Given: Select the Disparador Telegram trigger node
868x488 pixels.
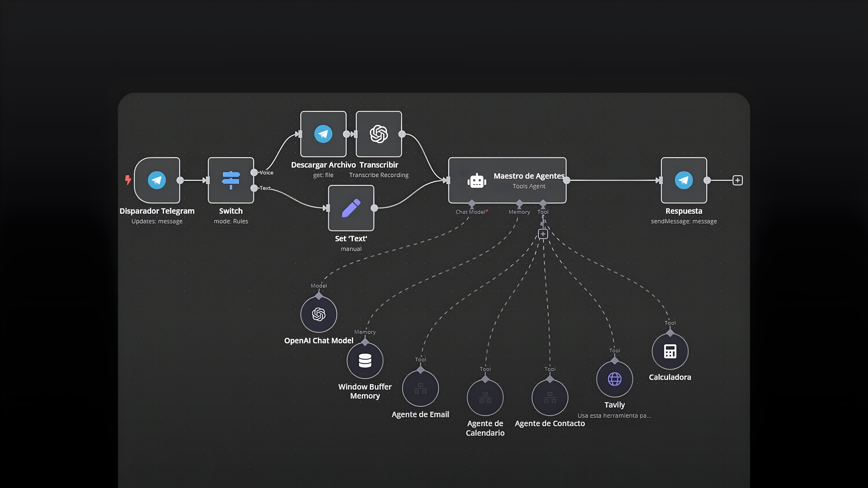Looking at the screenshot, I should pos(157,180).
